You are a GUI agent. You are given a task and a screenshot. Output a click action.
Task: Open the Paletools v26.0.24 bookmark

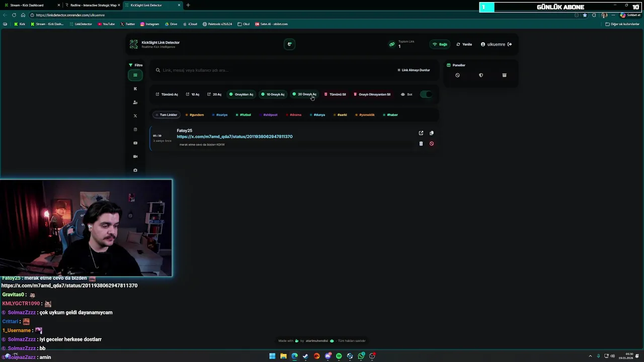pos(217,24)
